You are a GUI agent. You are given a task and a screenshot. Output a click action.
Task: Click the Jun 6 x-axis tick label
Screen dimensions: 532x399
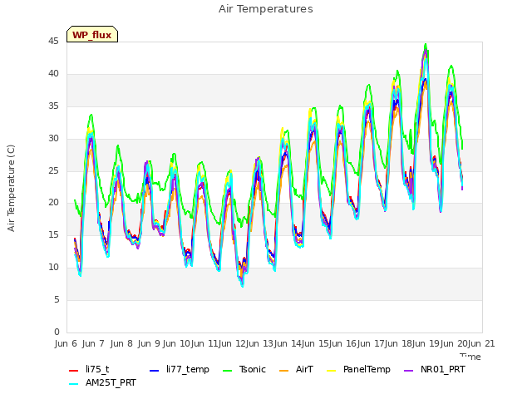click(66, 343)
